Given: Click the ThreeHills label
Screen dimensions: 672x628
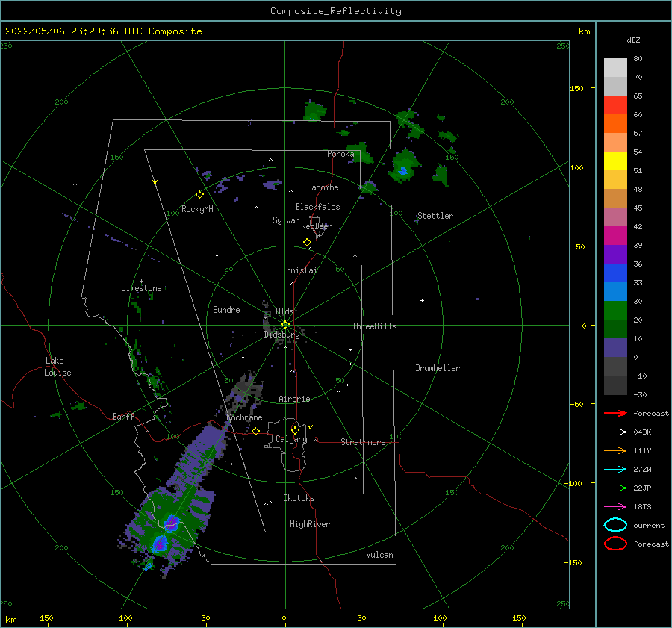Looking at the screenshot, I should point(374,326).
